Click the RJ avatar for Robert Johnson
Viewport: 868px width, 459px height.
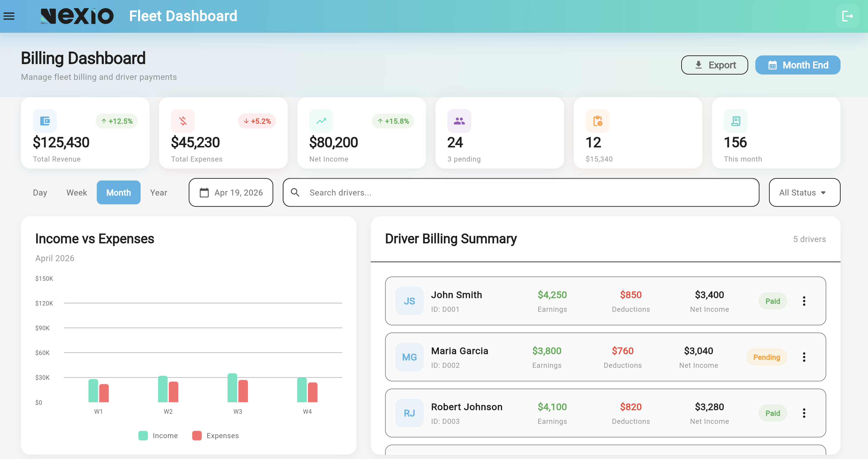(x=410, y=413)
